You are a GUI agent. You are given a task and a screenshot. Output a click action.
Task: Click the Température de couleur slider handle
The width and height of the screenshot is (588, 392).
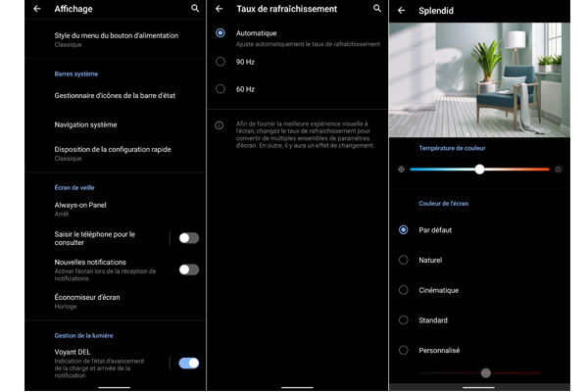pyautogui.click(x=479, y=170)
